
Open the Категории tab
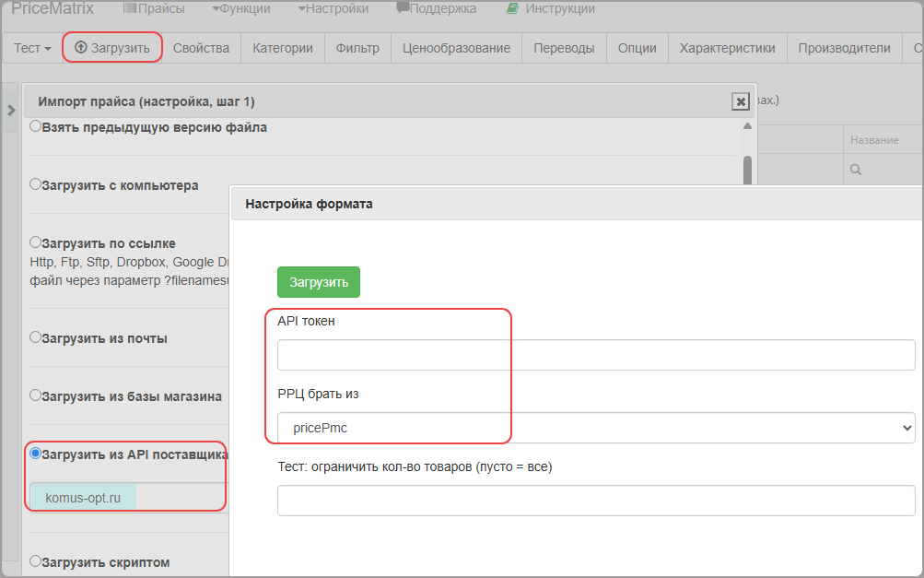pyautogui.click(x=282, y=48)
